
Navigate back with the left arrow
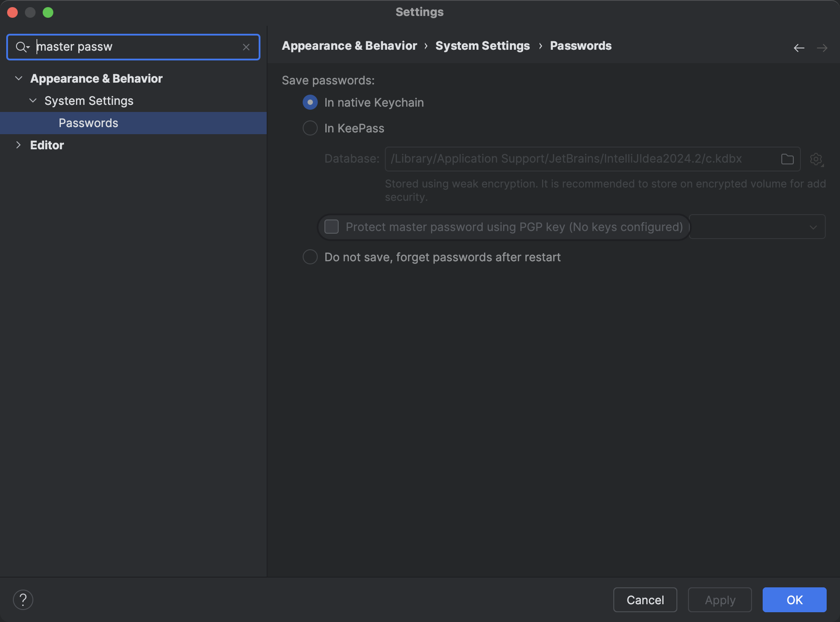pyautogui.click(x=799, y=48)
